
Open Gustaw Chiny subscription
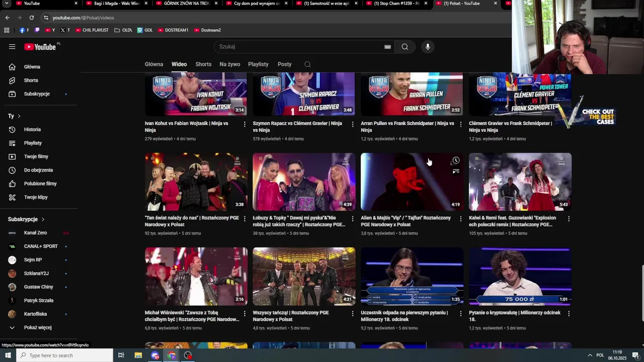(x=39, y=287)
